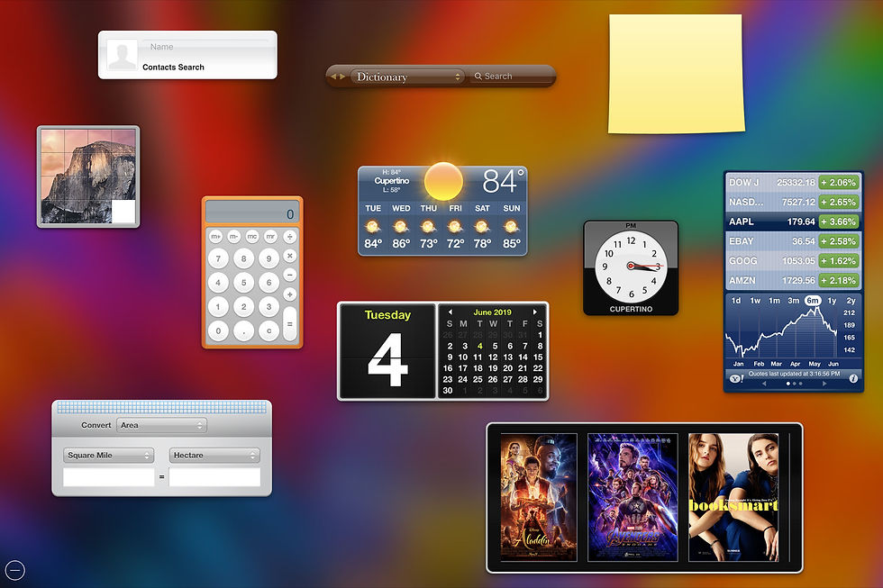Open the Square Mile unit dropdown
883x588 pixels.
click(108, 456)
